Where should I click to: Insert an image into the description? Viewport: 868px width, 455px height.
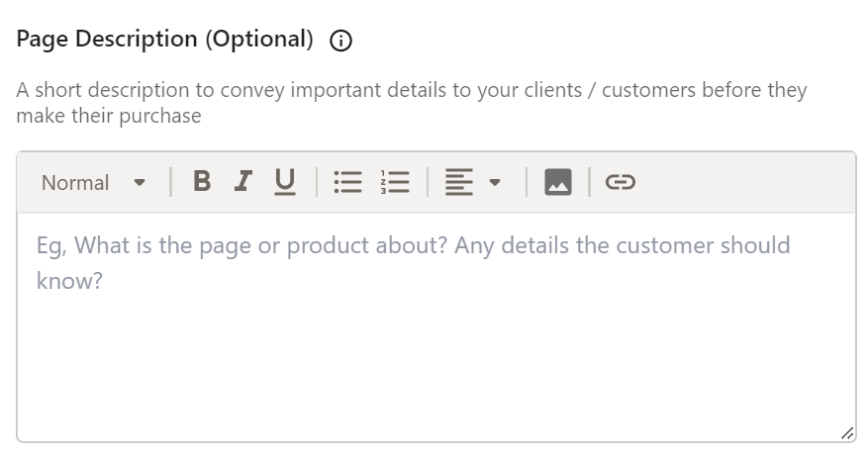pyautogui.click(x=558, y=182)
